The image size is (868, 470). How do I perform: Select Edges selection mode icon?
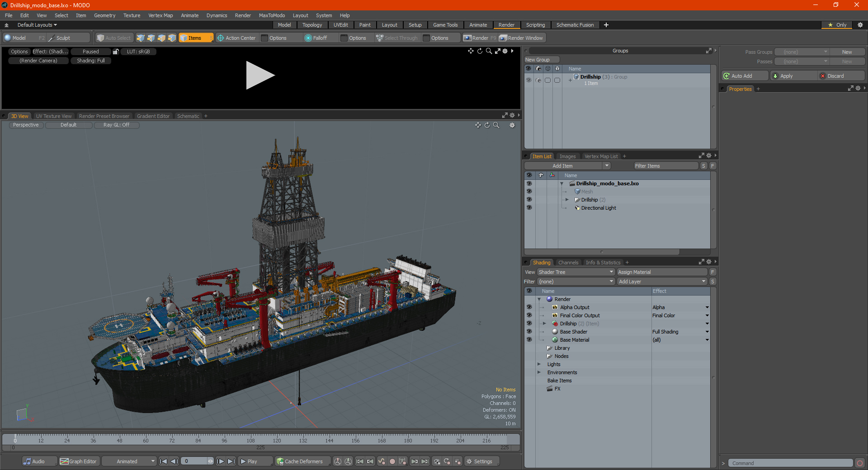[151, 38]
